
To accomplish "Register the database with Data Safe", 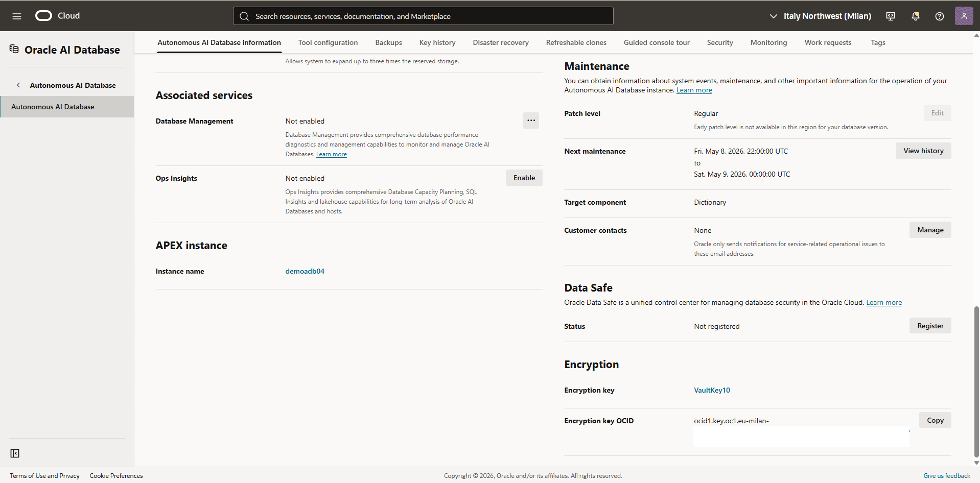I will point(930,326).
